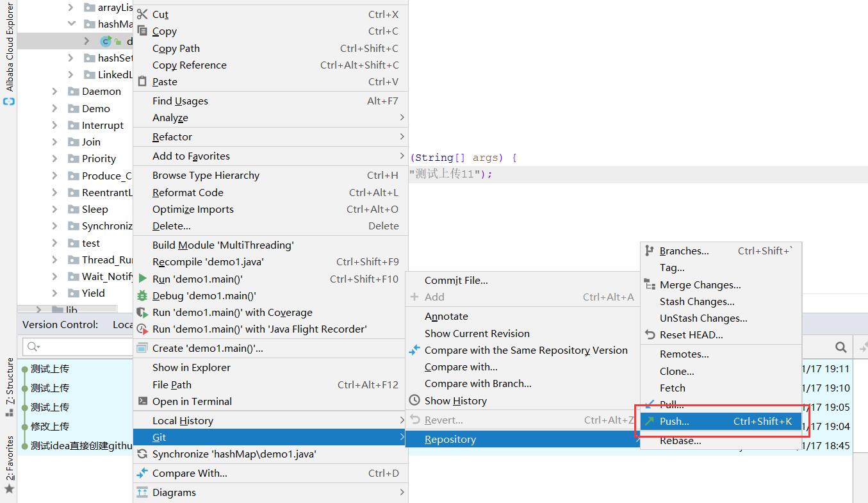Click the green Run 'demo1.main()' arrow icon

(x=142, y=279)
